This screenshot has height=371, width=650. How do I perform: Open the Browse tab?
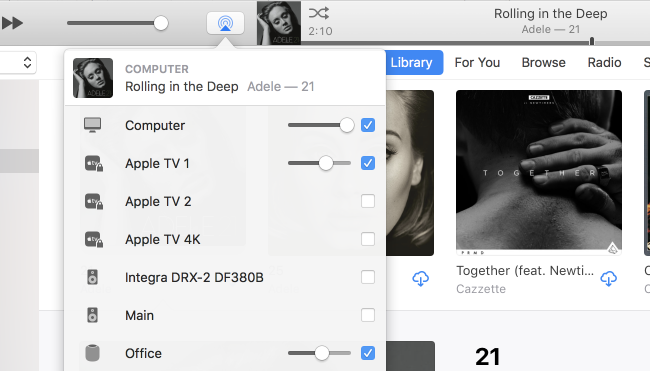point(543,63)
